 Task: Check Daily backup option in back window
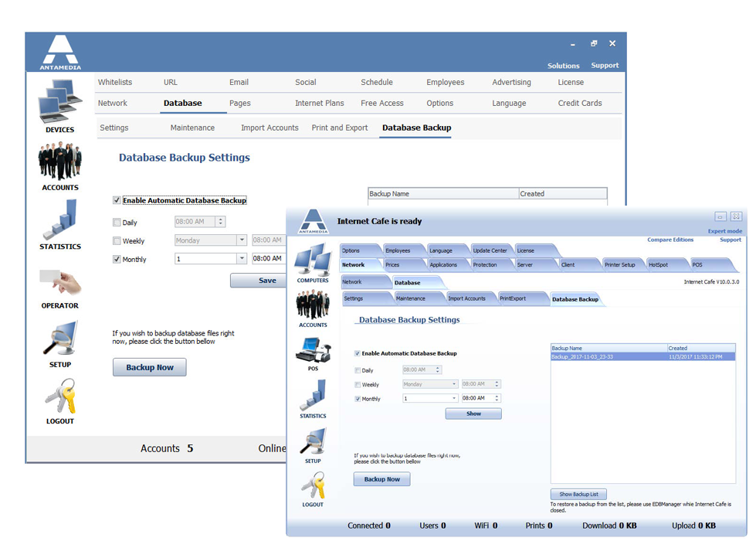point(117,223)
